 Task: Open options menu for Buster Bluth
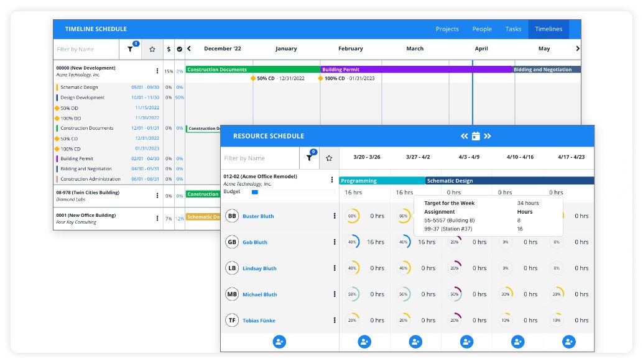[x=334, y=216]
